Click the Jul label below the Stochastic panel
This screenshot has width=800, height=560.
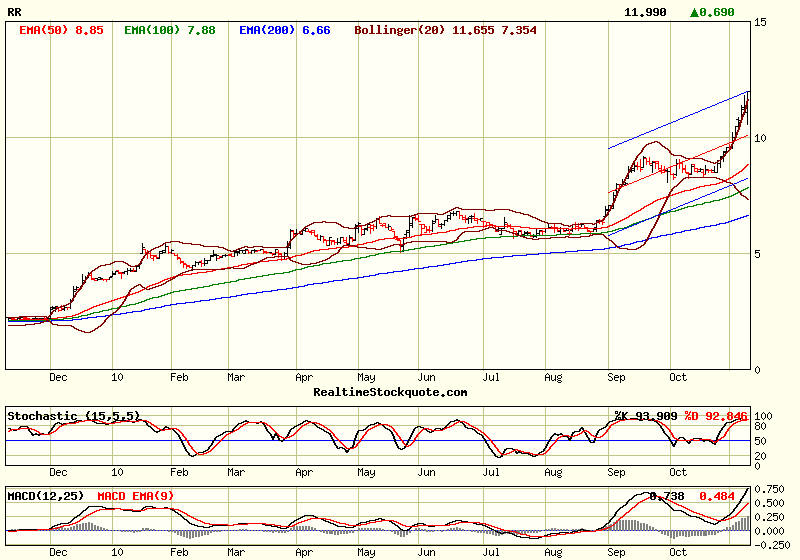coord(491,470)
